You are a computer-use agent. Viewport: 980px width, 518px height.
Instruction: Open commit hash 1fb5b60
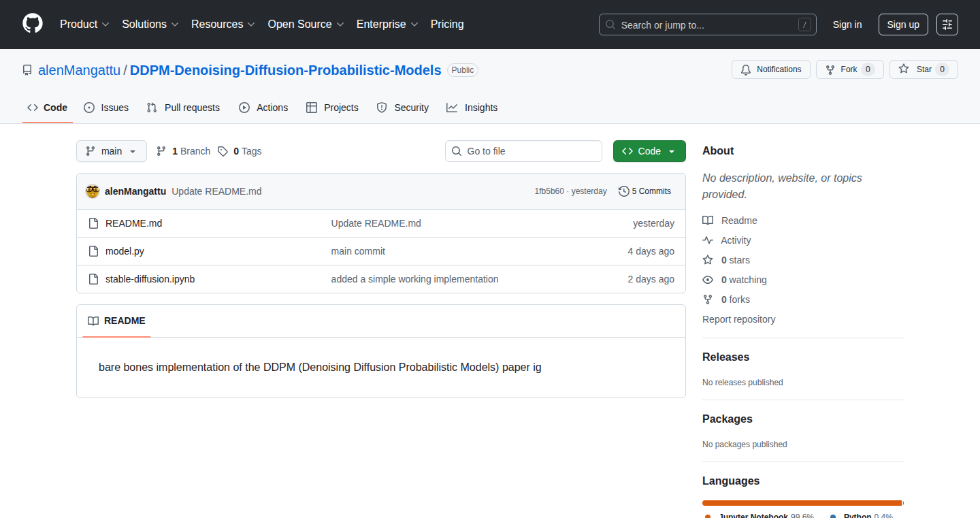549,191
